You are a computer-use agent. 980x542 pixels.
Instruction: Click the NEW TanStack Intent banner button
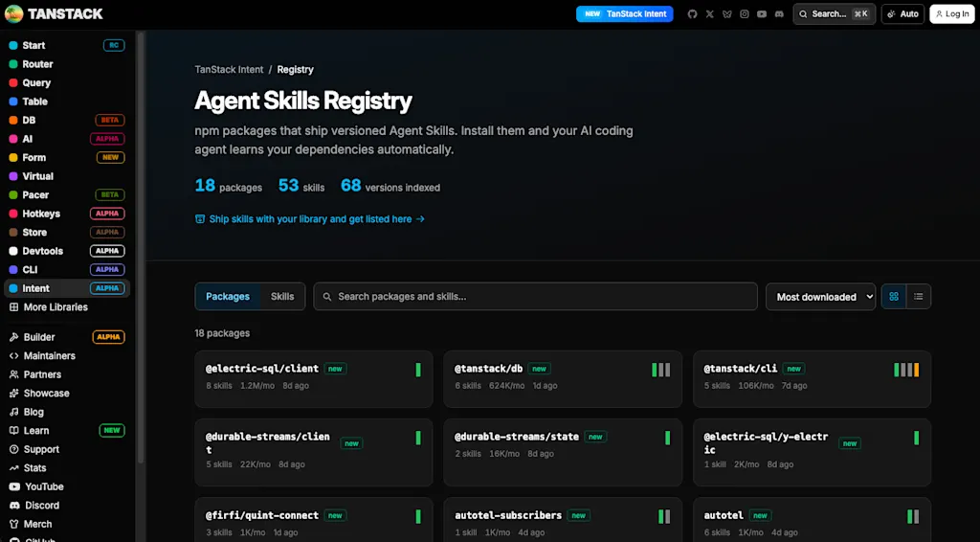(x=624, y=13)
